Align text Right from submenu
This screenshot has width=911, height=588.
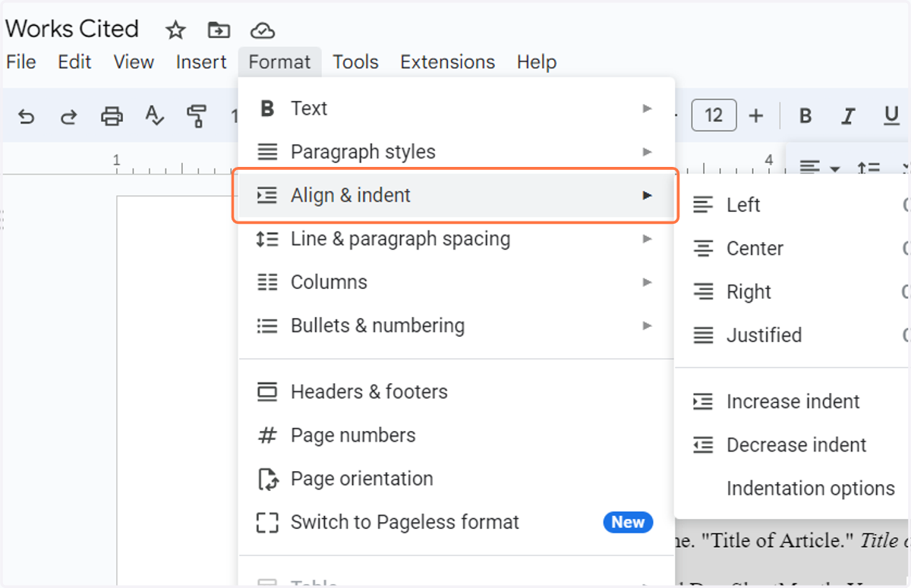click(x=793, y=292)
